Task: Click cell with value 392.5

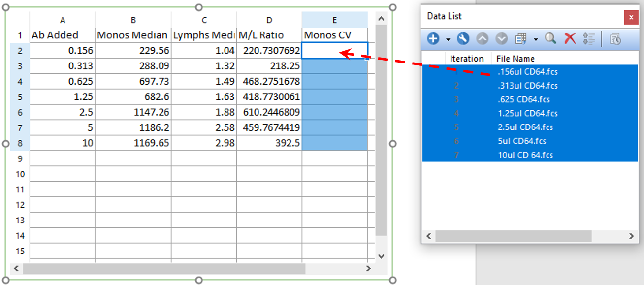Action: click(x=269, y=143)
